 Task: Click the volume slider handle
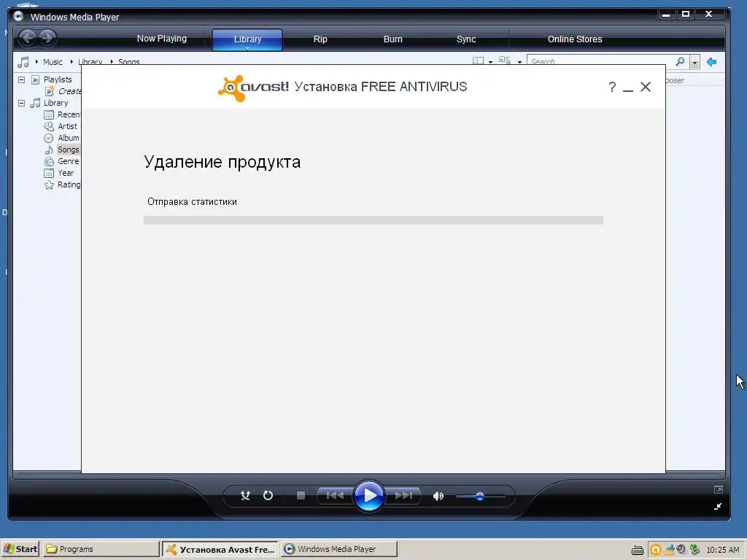480,496
